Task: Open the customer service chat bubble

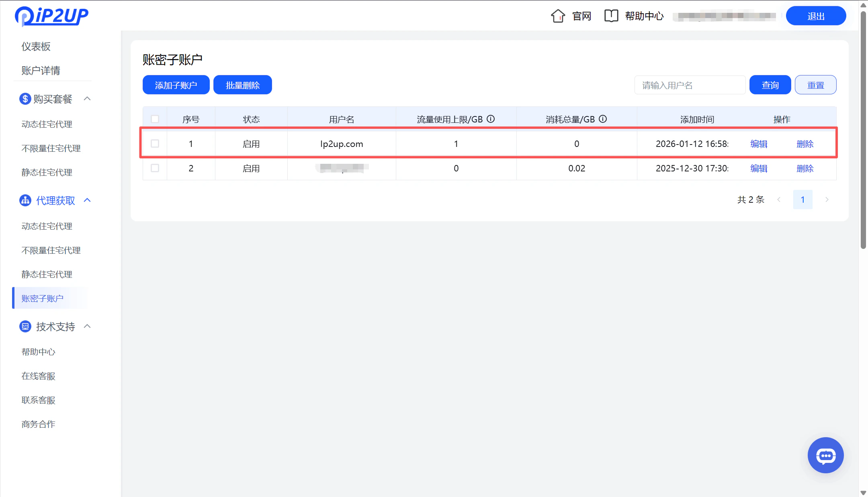Action: tap(825, 455)
